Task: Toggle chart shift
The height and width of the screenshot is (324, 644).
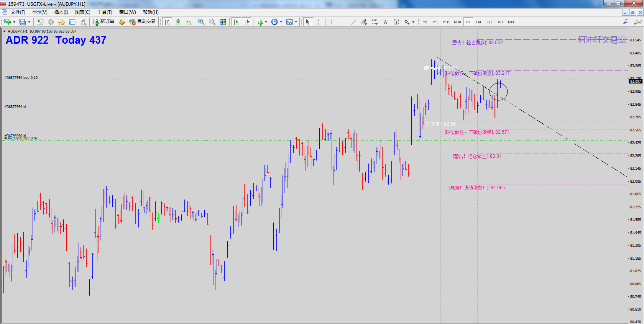Action: 247,22
